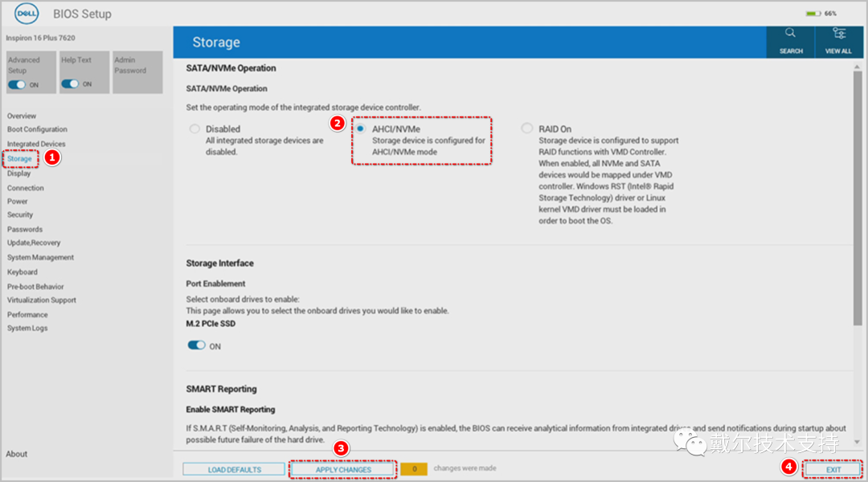Click 'Storage Interface' heading

(x=219, y=263)
